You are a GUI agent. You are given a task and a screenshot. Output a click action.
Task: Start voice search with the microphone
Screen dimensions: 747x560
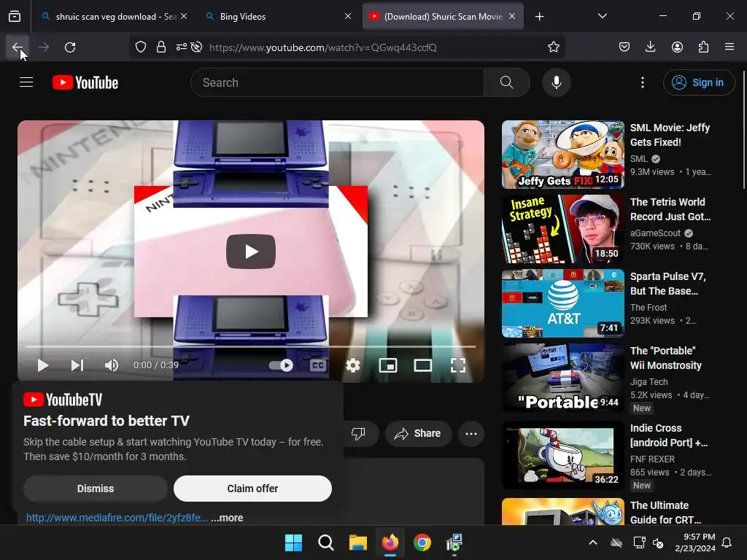(x=556, y=82)
